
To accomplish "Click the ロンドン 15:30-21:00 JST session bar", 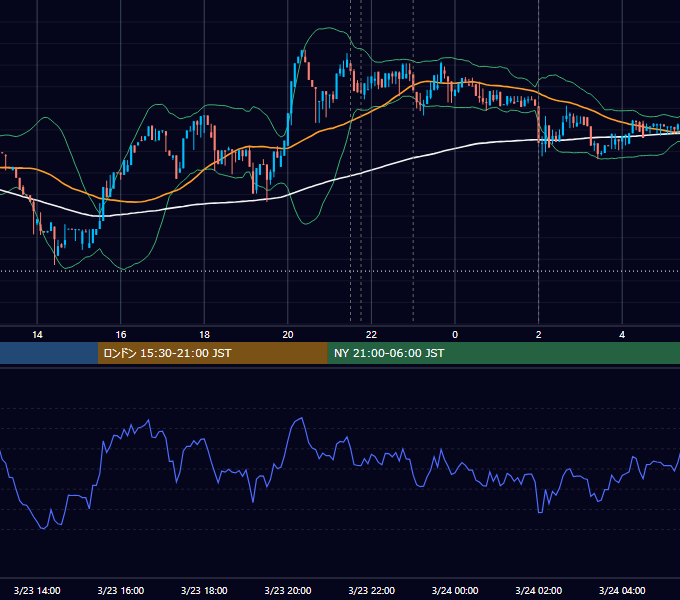I will 212,353.
